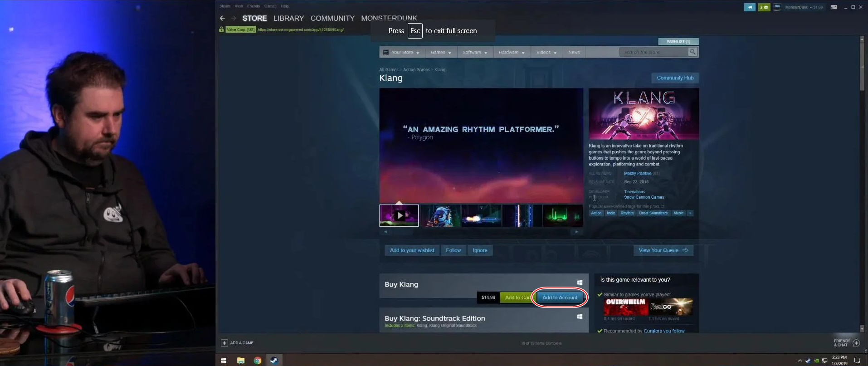Switch to the COMMUNITY tab
868x366 pixels.
coord(332,18)
